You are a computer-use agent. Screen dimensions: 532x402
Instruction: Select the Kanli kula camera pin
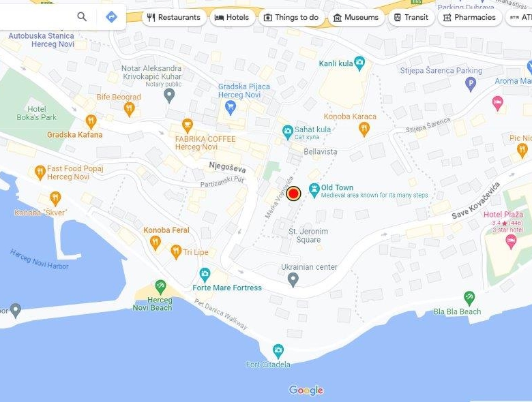coord(359,63)
